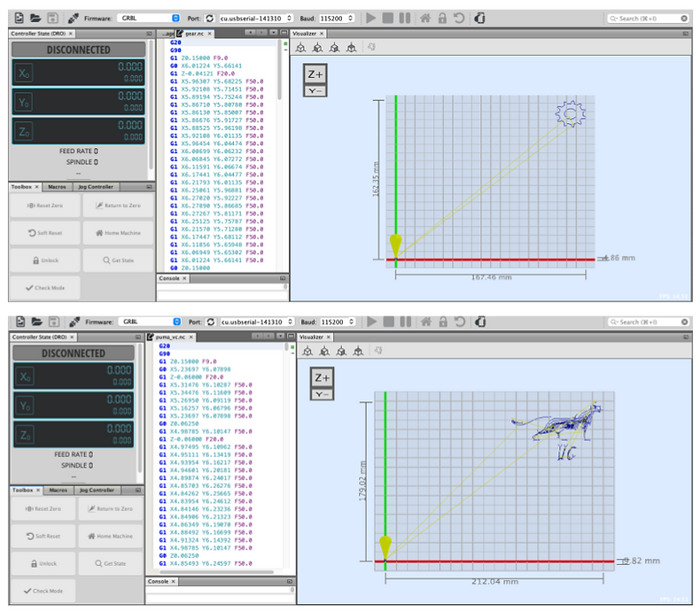Click the soft reset arrow in the top toolbar
This screenshot has width=700, height=612.
click(x=459, y=19)
